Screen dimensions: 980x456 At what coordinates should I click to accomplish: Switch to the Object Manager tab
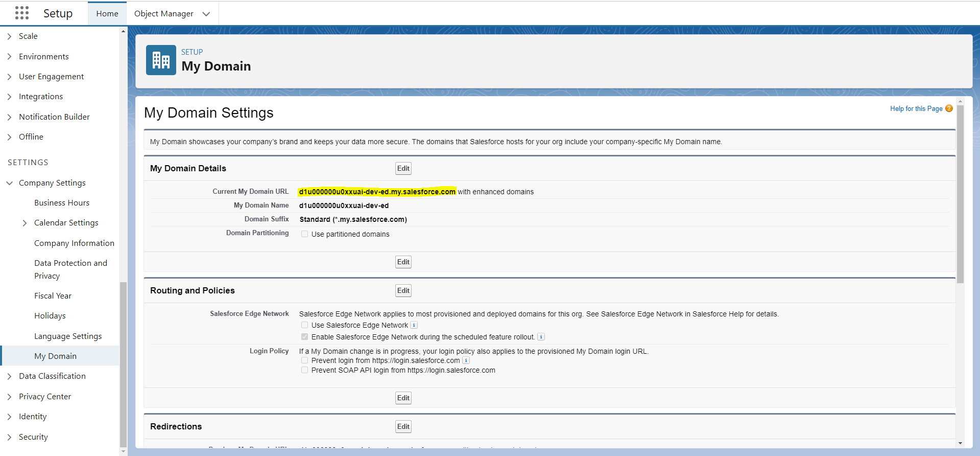(x=164, y=14)
